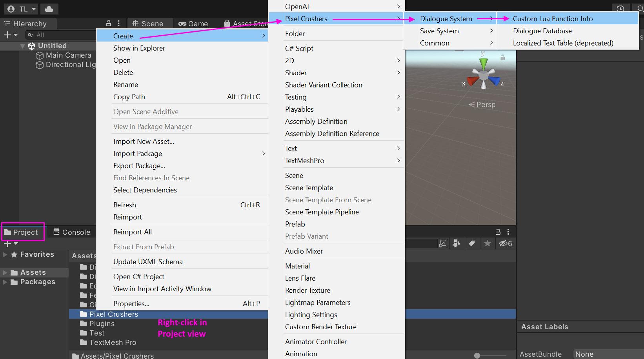Choose Localized Text Table (deprecated)

click(x=568, y=43)
